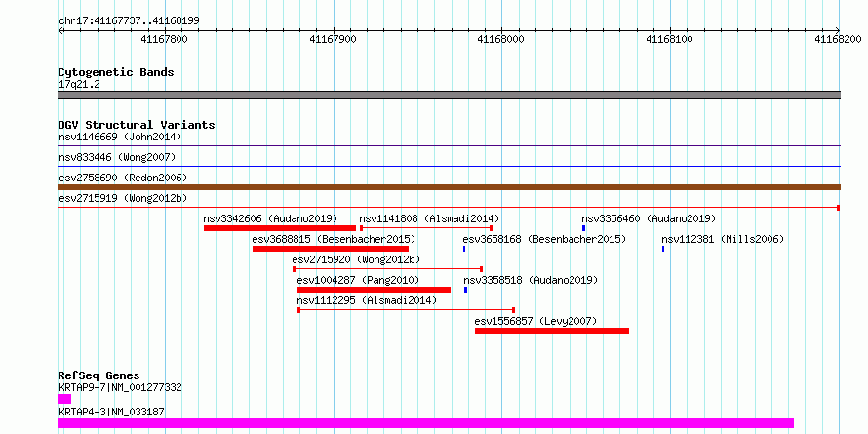Click the 17q21.2 band label
The height and width of the screenshot is (434, 868).
(x=79, y=85)
